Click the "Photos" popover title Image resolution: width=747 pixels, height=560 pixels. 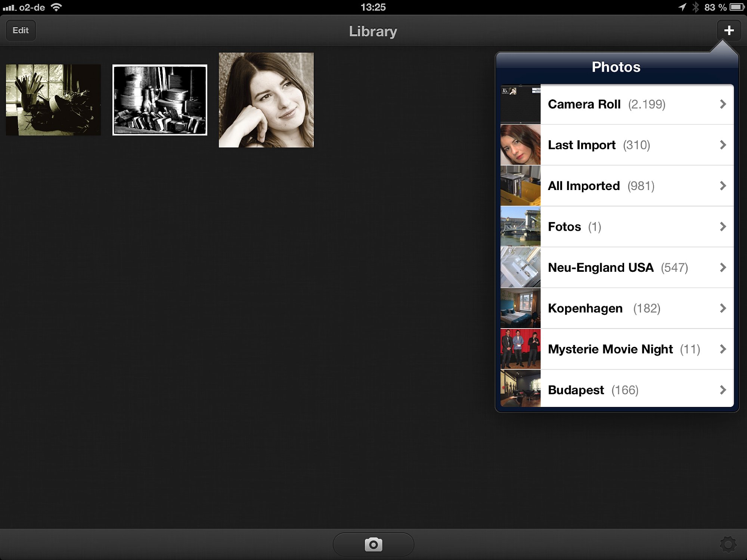click(x=616, y=67)
